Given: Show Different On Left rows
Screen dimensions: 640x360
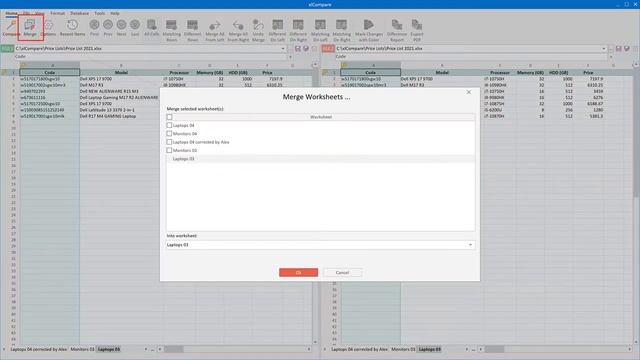Looking at the screenshot, I should click(x=277, y=30).
